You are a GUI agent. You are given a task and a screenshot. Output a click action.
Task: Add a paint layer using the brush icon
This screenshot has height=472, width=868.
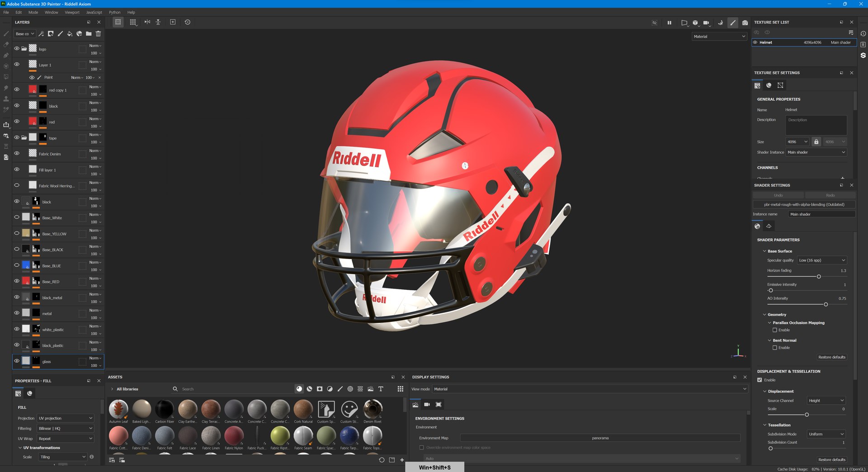[60, 34]
